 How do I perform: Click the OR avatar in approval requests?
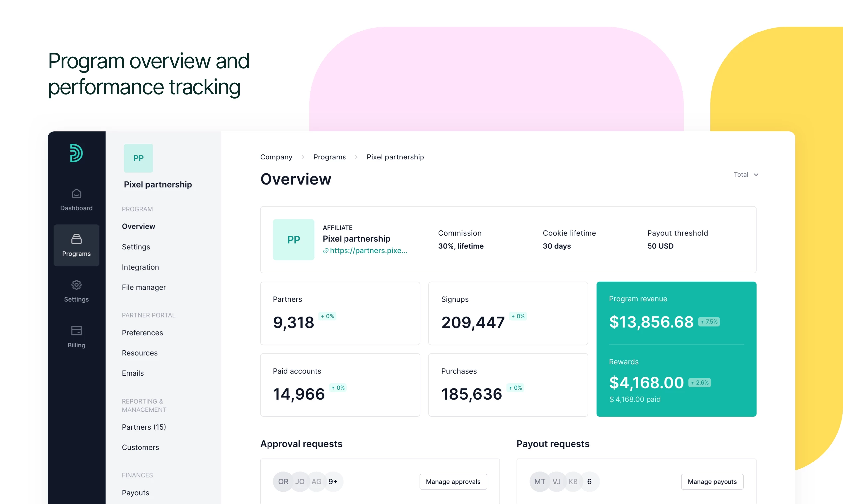(283, 481)
